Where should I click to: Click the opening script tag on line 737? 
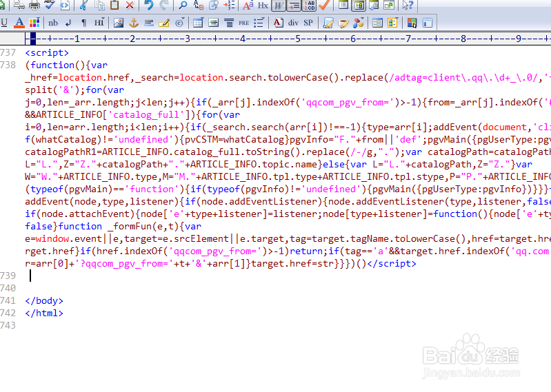pos(47,52)
